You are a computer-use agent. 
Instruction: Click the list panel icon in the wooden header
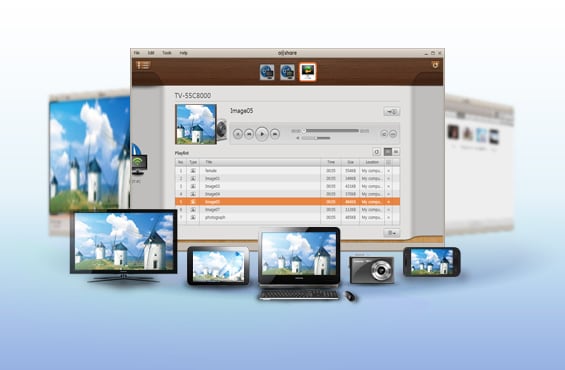point(143,66)
